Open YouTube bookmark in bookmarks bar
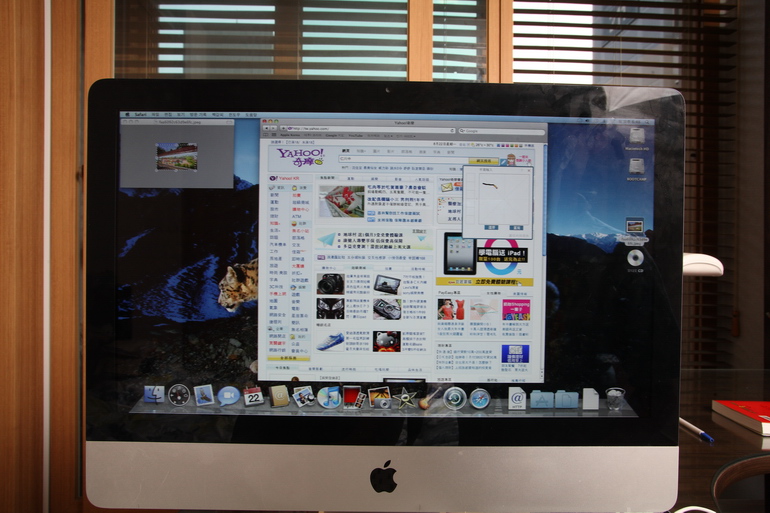Viewport: 770px width, 513px height. 356,135
